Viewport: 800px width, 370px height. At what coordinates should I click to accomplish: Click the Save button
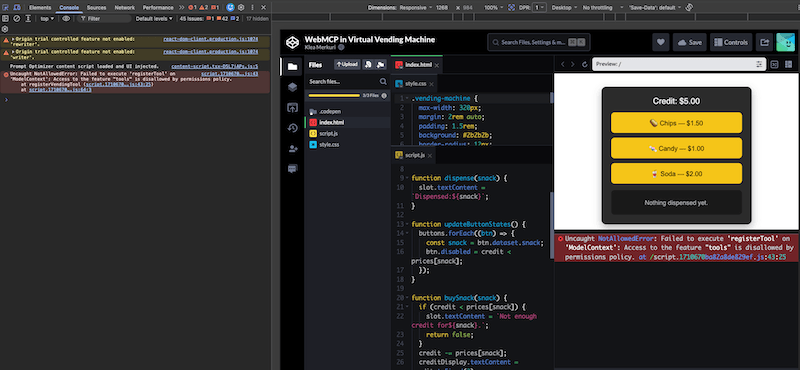689,42
